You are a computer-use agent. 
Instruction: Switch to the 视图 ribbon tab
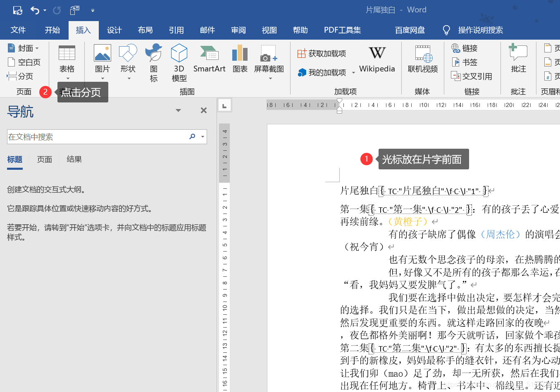coord(269,30)
